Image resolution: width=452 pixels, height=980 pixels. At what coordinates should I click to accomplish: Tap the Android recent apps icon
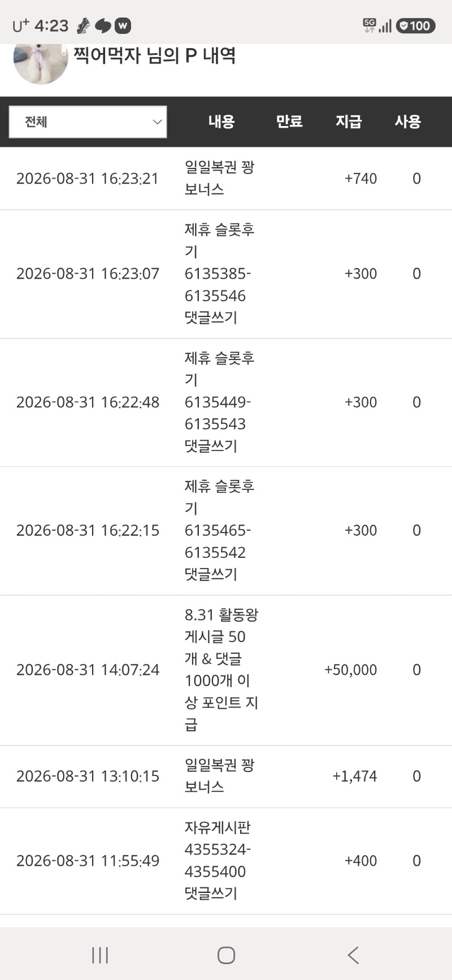coord(100,955)
